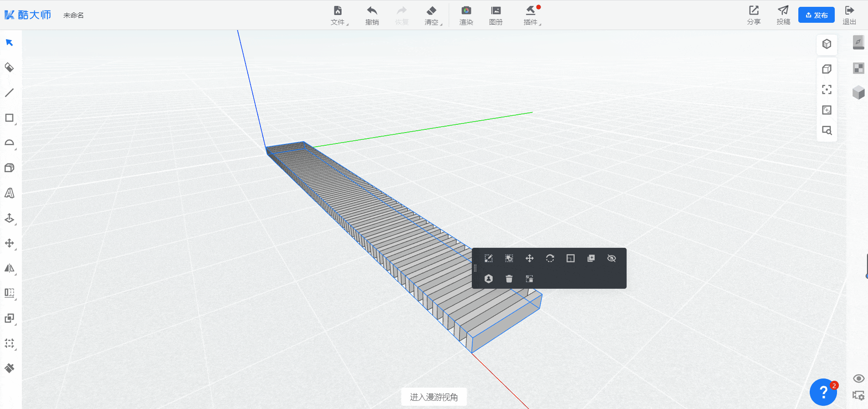Click the 进入漫游视角 button
The height and width of the screenshot is (409, 868).
pyautogui.click(x=434, y=397)
